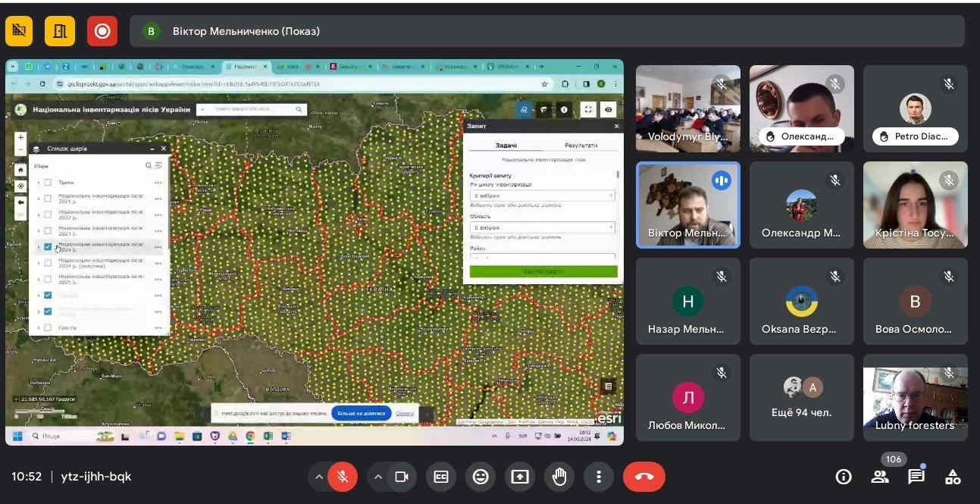This screenshot has height=504, width=980.
Task: Open the Рік циклу інвентаризації dropdown
Action: coord(542,196)
